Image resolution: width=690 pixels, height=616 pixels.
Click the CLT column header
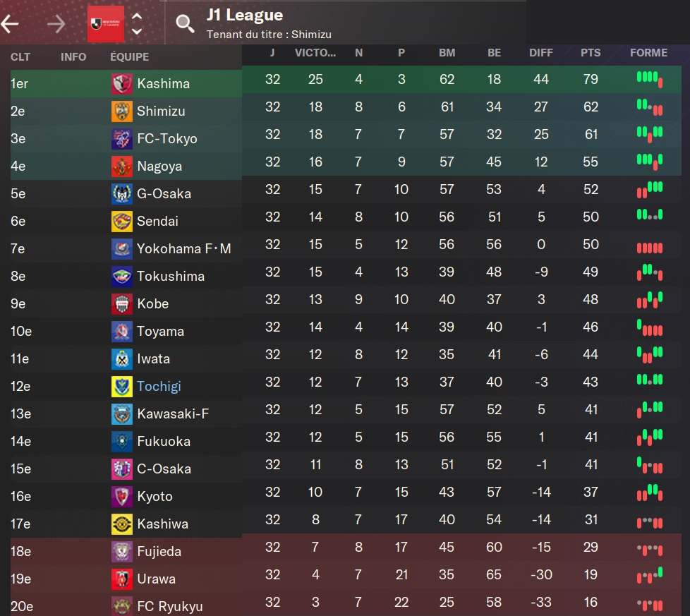20,57
